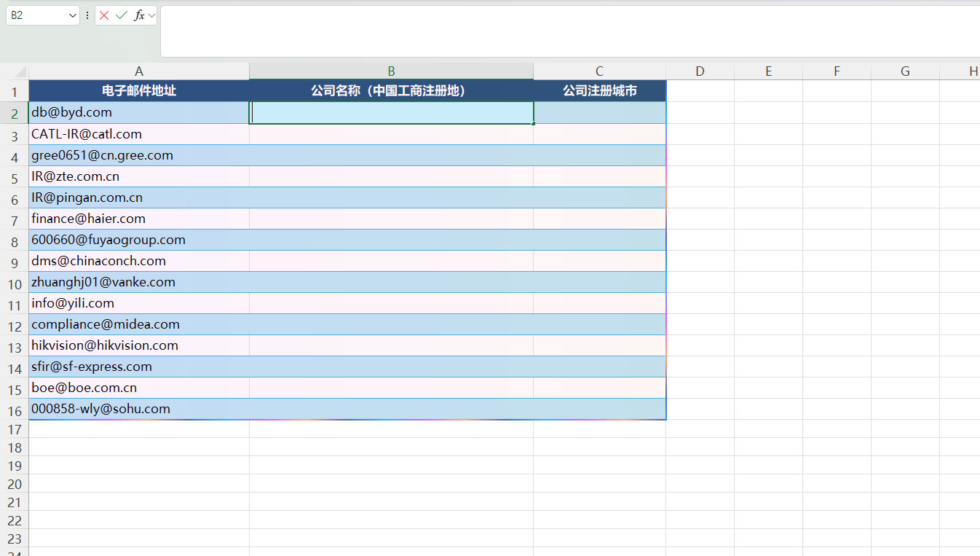The image size is (980, 556).
Task: Click the header cell 电子邮件地址
Action: click(x=139, y=91)
